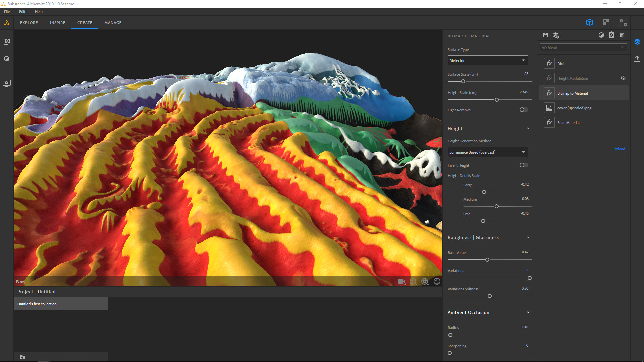Open the Edit menu

point(22,12)
